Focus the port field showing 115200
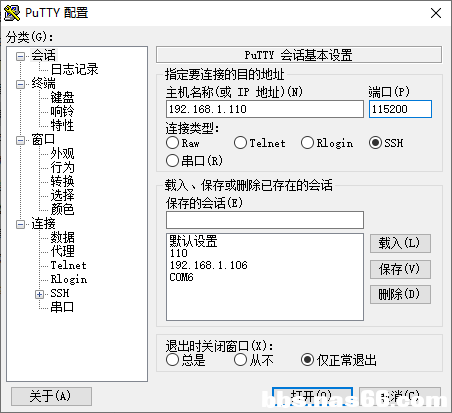The width and height of the screenshot is (452, 413). point(400,109)
